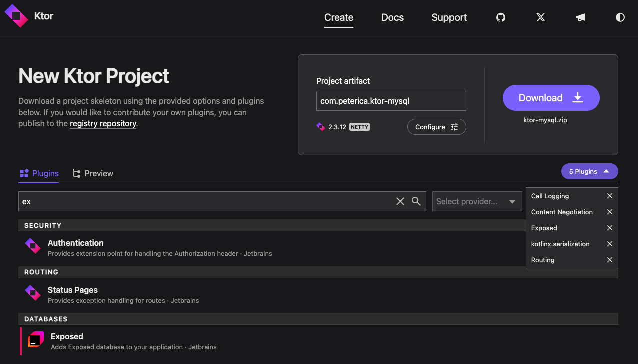Select the Status Pages plugin

318,295
